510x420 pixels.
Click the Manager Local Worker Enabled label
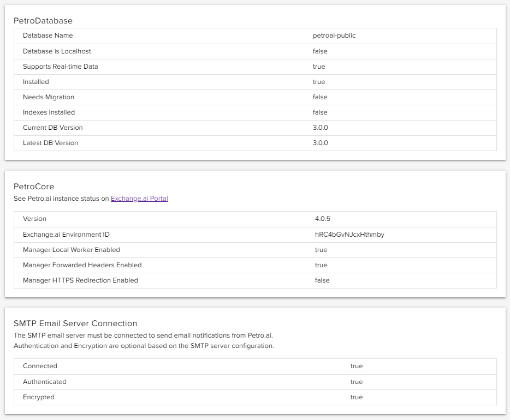click(72, 250)
